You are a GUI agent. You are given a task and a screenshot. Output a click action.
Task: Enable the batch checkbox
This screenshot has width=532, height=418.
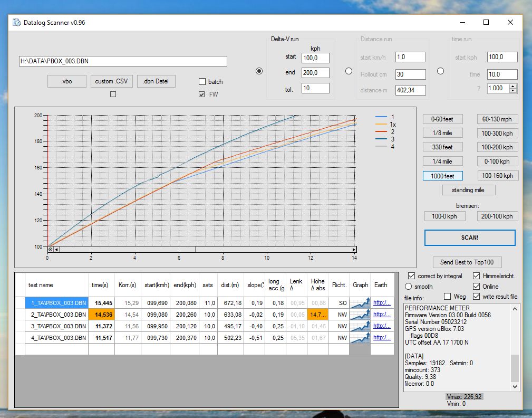202,82
